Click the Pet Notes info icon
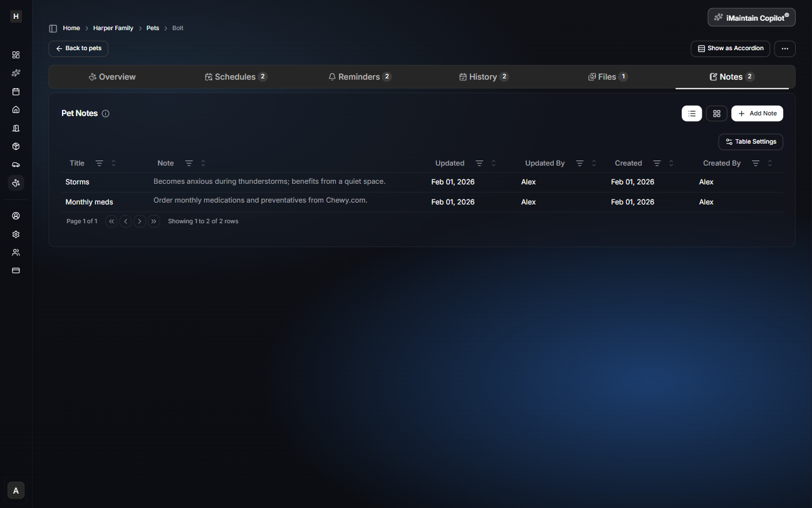 105,114
